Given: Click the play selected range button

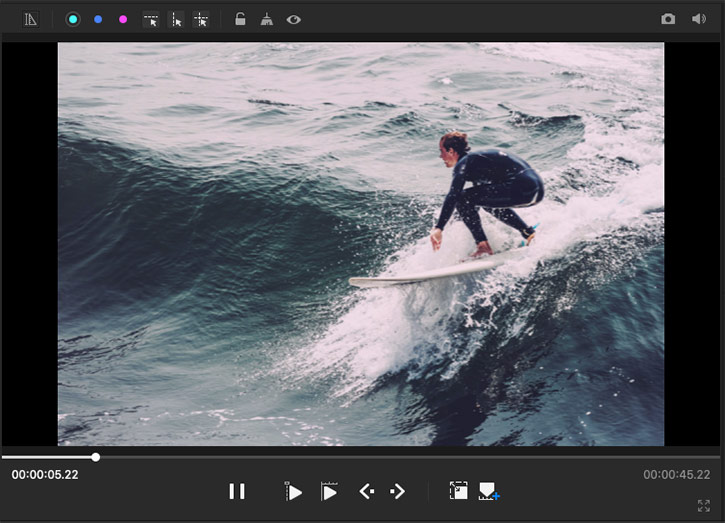Looking at the screenshot, I should tap(329, 491).
